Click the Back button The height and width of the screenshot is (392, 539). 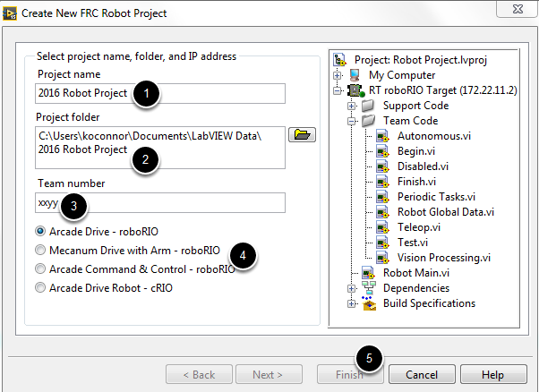pos(199,374)
